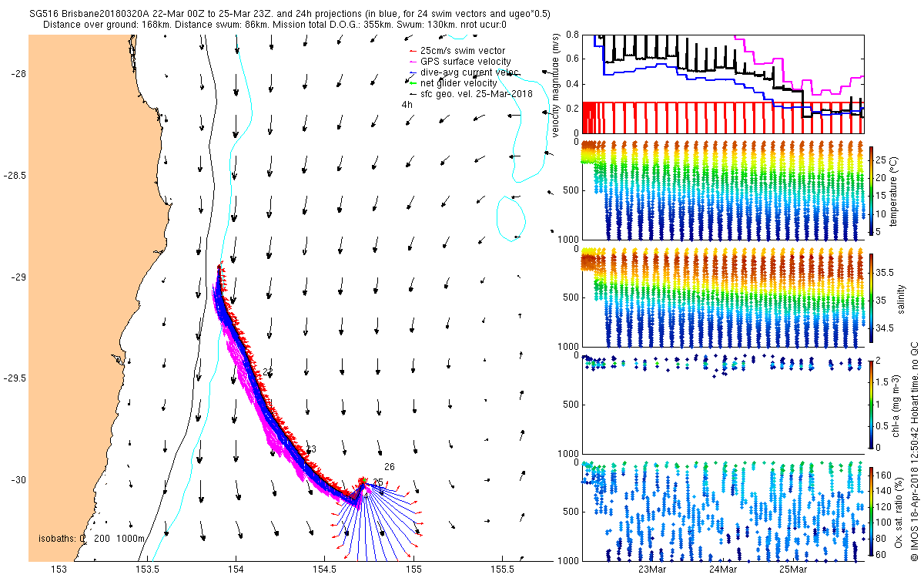Screen dimensions: 924x578
Task: Click longitude tick label 153
Action: coord(59,570)
